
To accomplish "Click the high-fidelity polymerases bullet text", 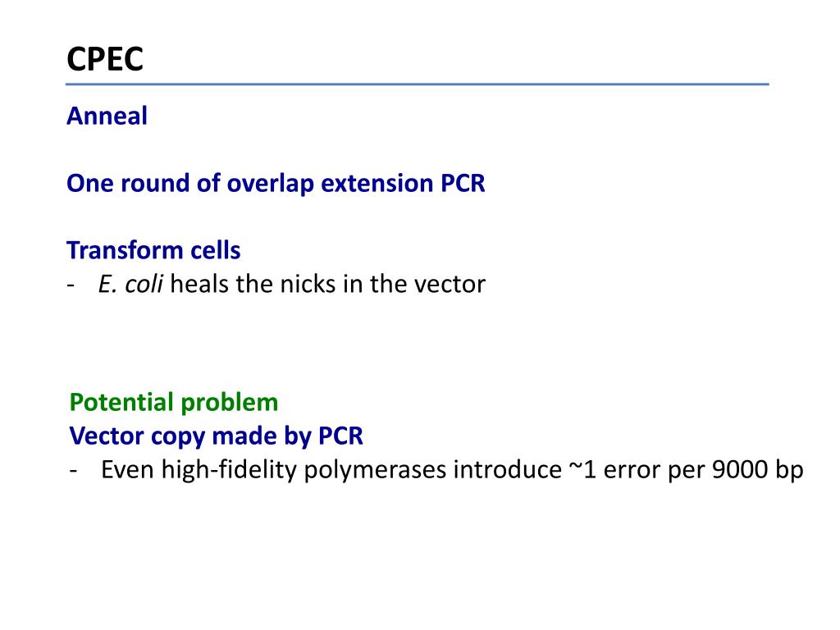I will click(452, 470).
